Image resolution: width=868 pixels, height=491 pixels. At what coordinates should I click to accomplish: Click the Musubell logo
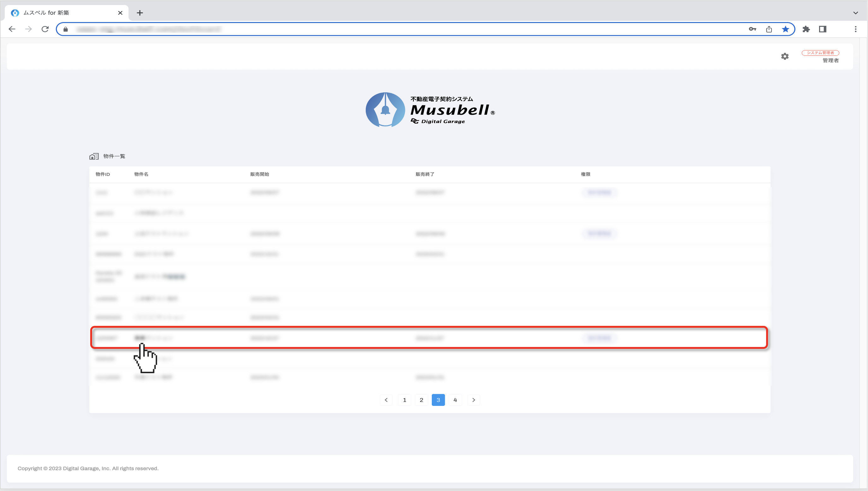tap(430, 110)
